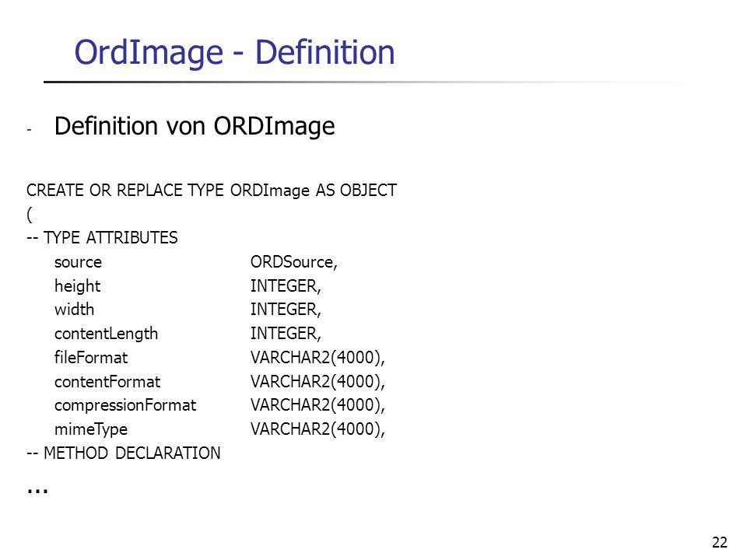Select the heading Definition von ORDImage

pyautogui.click(x=195, y=127)
